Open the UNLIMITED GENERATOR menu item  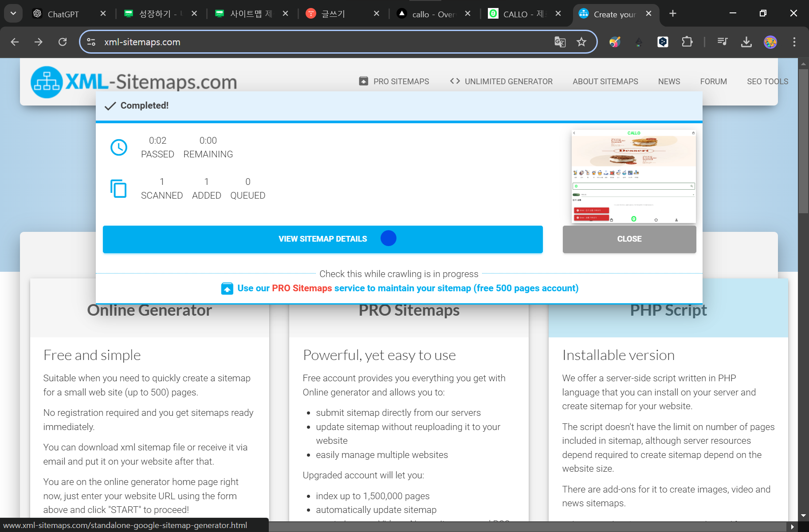click(x=501, y=82)
